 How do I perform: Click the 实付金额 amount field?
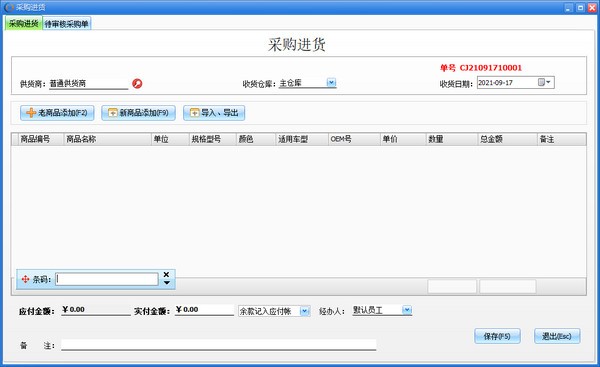pyautogui.click(x=204, y=310)
